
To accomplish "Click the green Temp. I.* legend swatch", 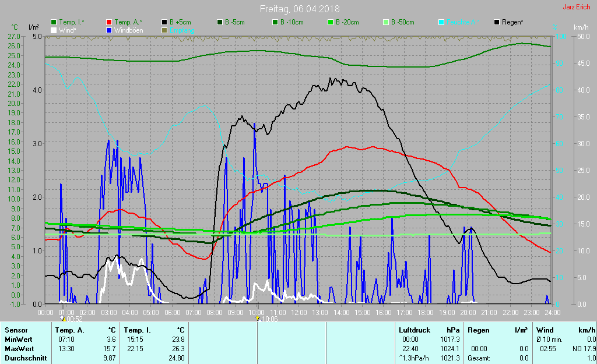I will pos(54,23).
